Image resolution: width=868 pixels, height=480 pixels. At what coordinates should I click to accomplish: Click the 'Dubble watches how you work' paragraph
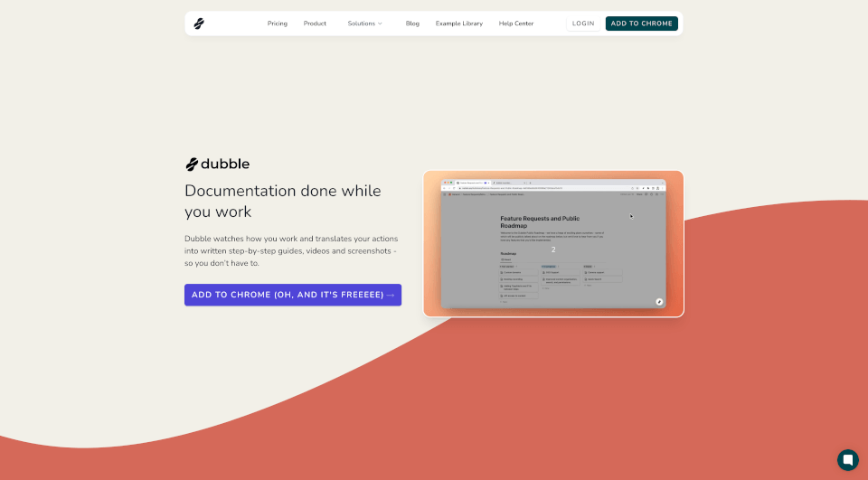(x=291, y=250)
